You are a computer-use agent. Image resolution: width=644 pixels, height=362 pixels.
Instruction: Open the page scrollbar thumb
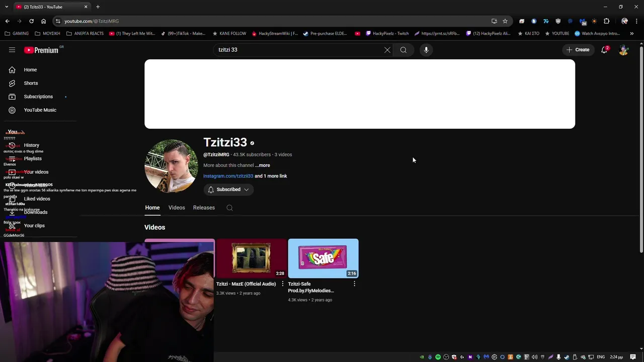coord(641,150)
